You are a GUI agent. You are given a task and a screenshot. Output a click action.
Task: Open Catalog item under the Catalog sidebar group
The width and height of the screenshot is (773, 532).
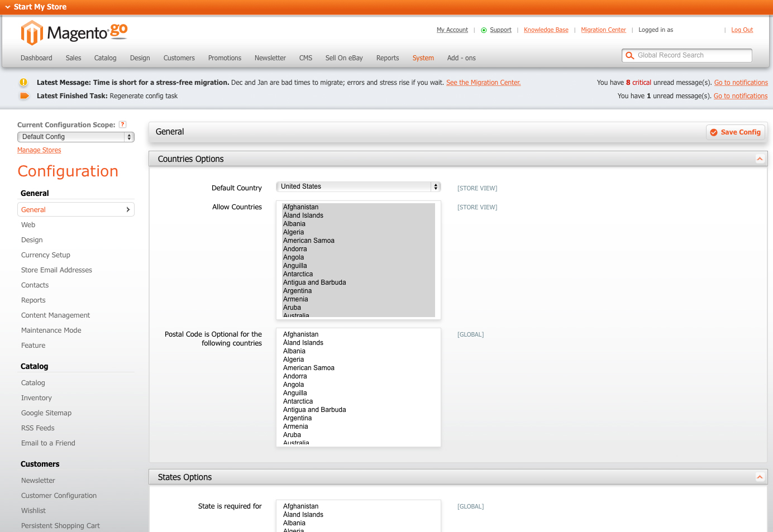pos(33,383)
